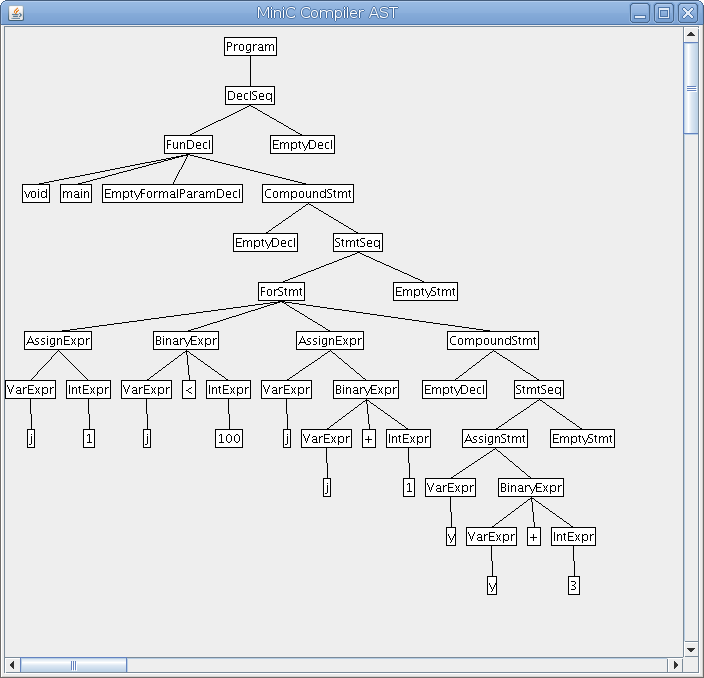Select the Program root node
Image resolution: width=704 pixels, height=678 pixels.
point(250,47)
